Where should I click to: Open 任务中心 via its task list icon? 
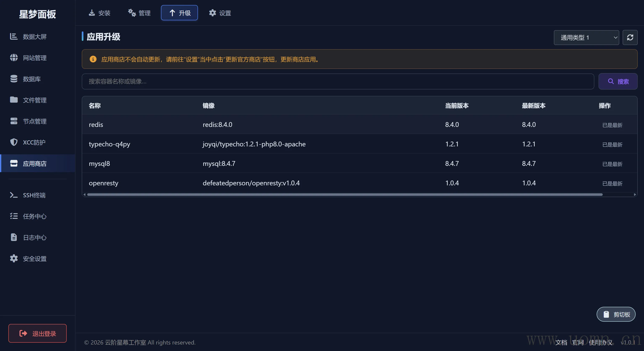(14, 216)
